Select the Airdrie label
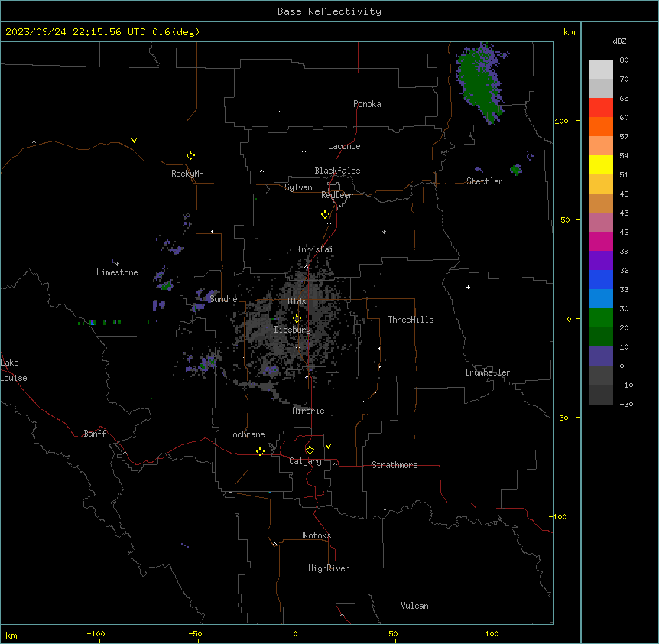This screenshot has height=644, width=659. [x=308, y=411]
